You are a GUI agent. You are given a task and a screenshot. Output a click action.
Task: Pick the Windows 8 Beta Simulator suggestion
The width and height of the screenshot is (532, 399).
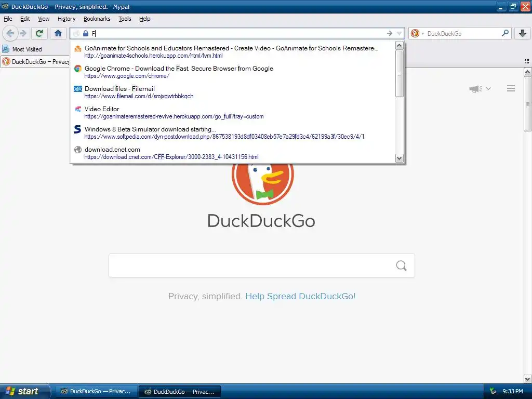coord(233,132)
